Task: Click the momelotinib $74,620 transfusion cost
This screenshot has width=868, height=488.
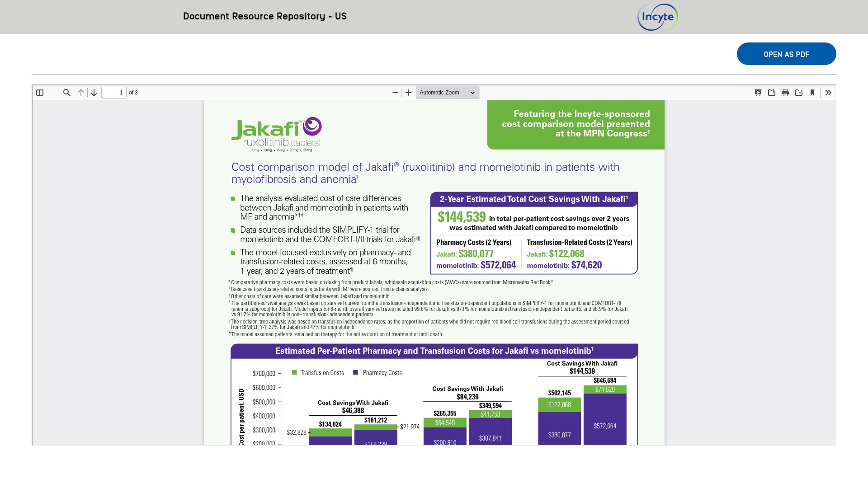Action: point(564,265)
